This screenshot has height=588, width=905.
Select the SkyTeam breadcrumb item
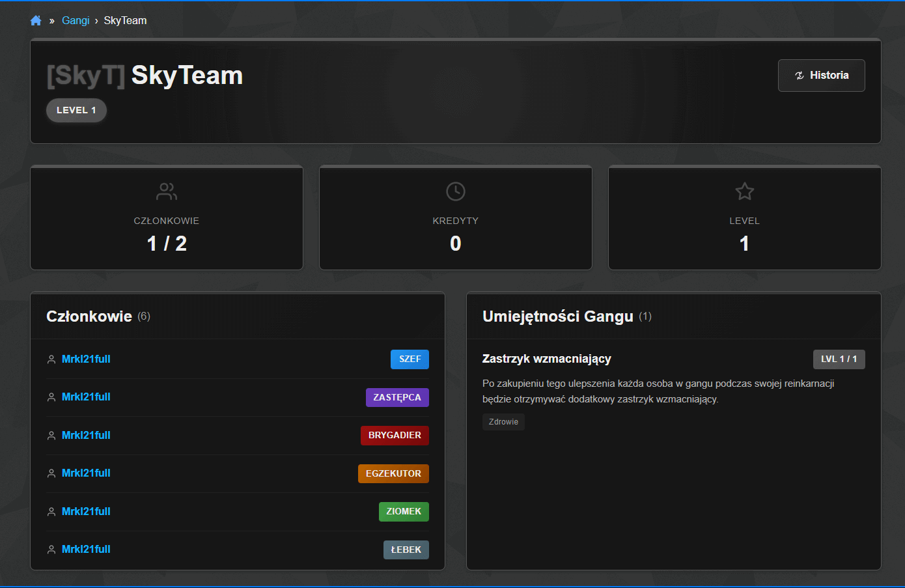(x=125, y=21)
